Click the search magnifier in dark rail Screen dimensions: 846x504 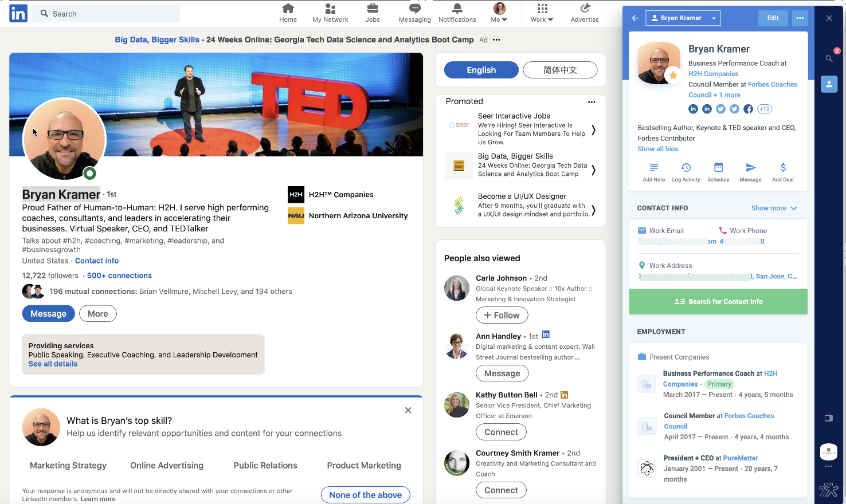(x=829, y=58)
